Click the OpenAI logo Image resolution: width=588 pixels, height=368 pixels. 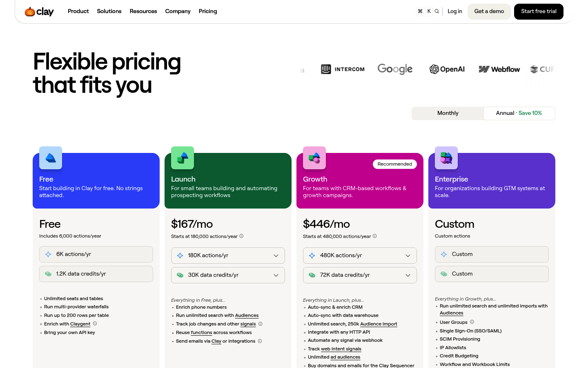click(447, 69)
